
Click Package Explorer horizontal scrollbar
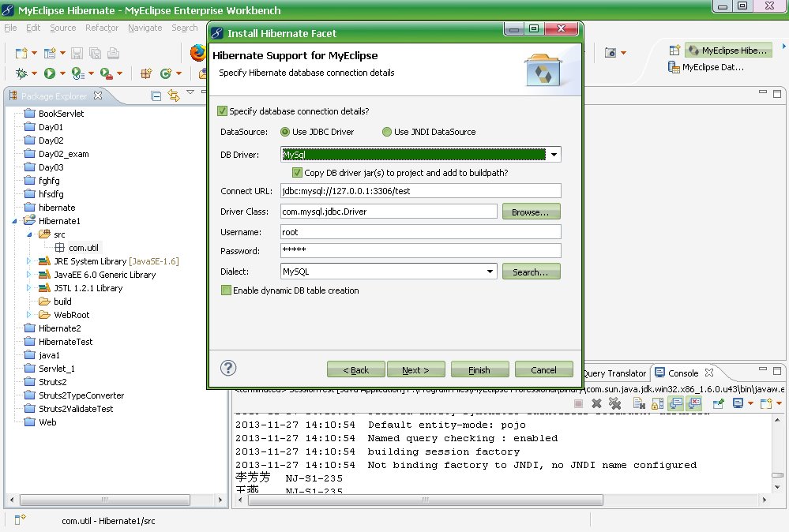[105, 500]
